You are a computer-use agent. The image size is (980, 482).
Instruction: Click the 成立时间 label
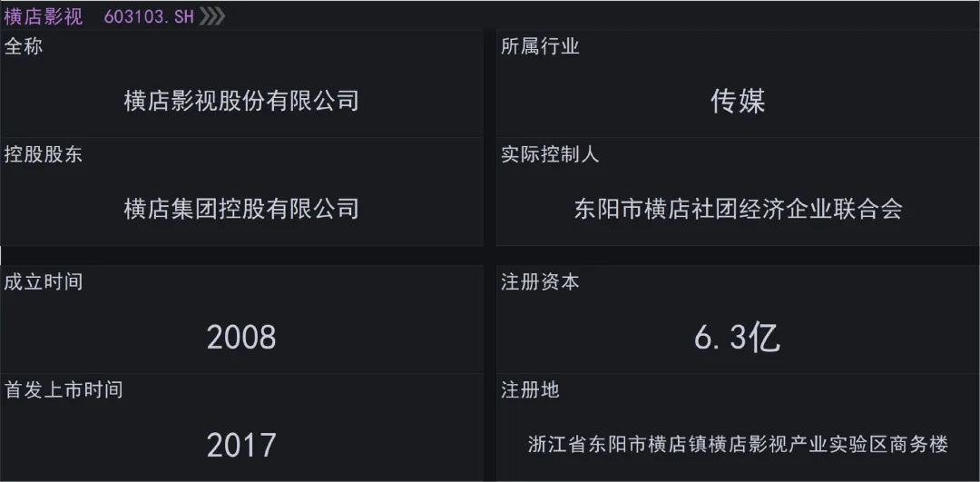tap(44, 282)
